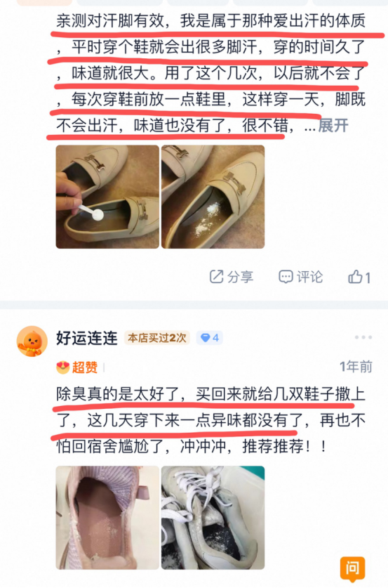Screen dimensions: 388x588
Task: View pink shoe interior photo
Action: [x=107, y=518]
